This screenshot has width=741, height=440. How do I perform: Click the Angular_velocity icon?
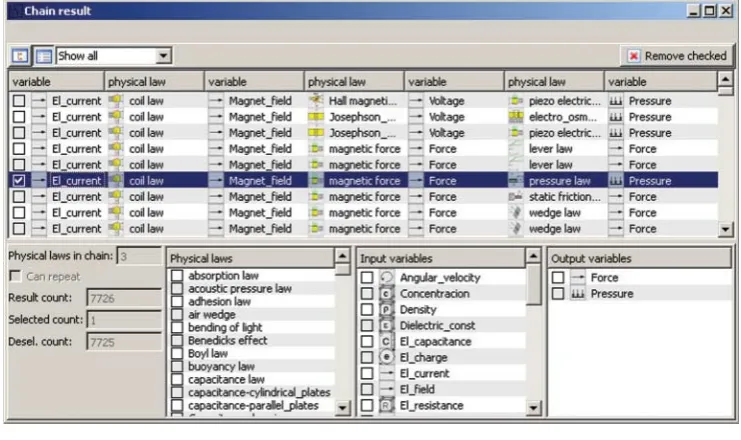pos(387,277)
